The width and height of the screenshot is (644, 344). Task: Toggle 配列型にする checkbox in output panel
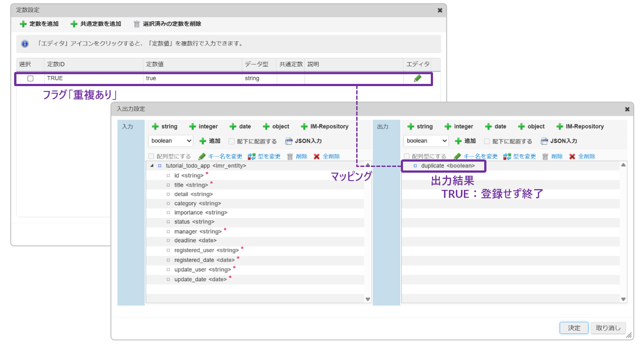point(407,156)
